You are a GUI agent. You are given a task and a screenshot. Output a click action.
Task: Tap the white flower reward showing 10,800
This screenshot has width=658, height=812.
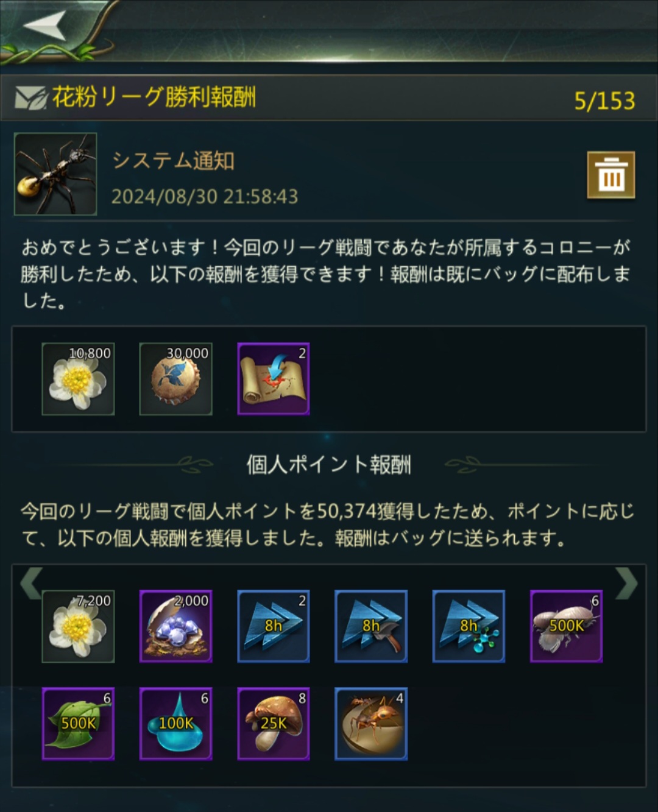(78, 379)
